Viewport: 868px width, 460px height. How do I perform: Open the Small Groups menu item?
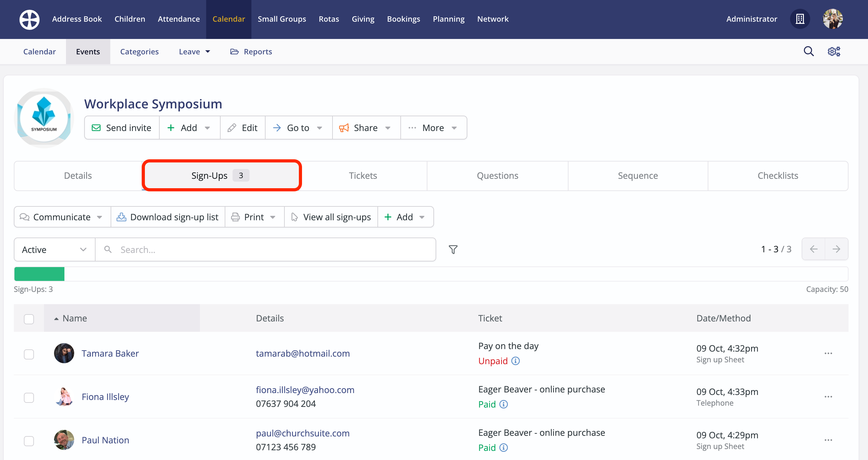pos(282,19)
